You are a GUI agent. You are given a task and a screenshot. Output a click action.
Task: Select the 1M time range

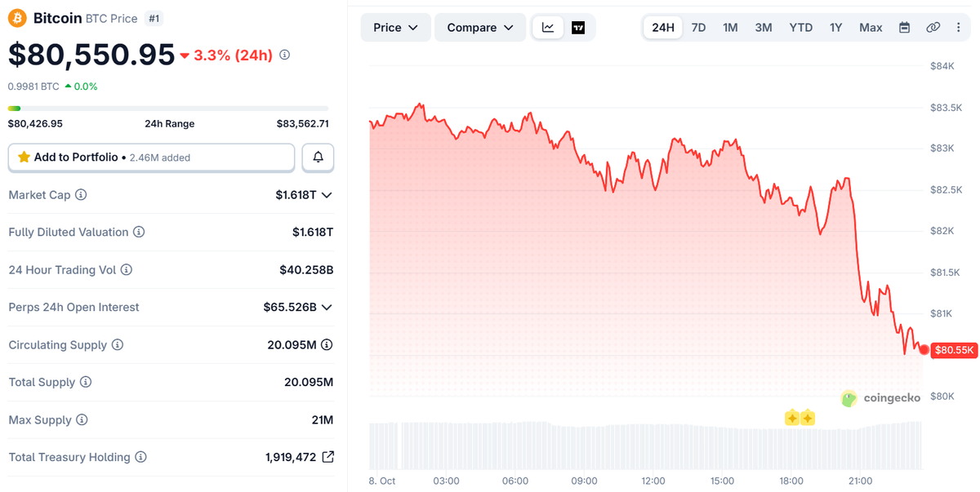tap(730, 27)
